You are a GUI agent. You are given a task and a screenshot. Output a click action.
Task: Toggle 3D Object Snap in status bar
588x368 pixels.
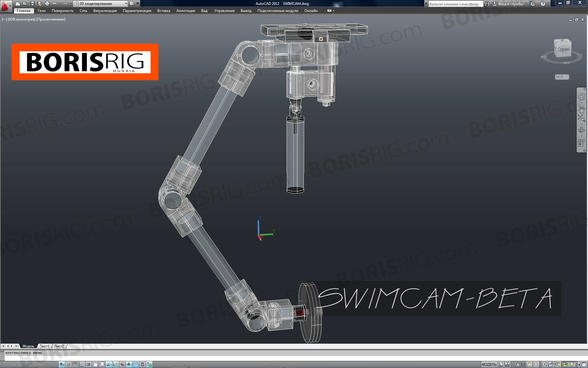click(102, 365)
